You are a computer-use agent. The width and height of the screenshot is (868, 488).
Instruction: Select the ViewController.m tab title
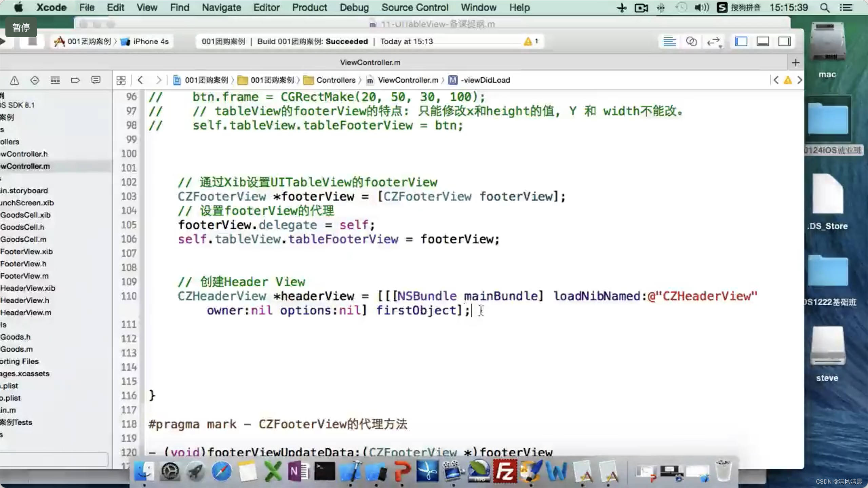click(x=370, y=63)
